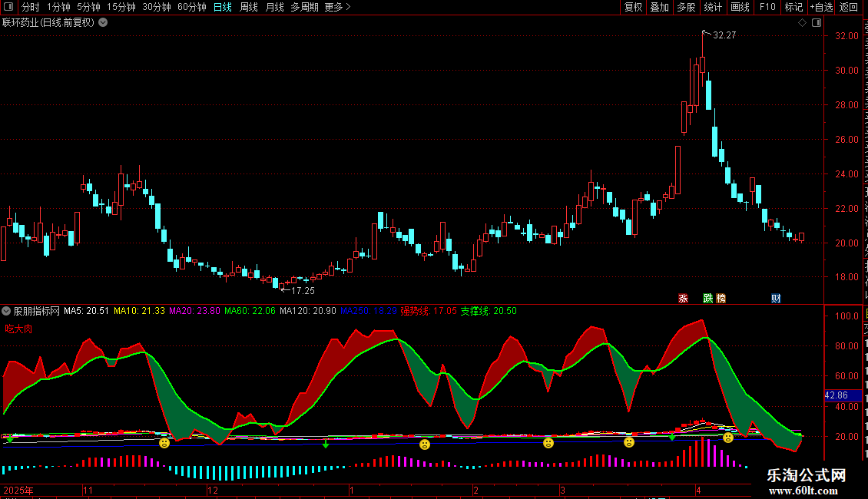
Task: Open F10 company info
Action: pyautogui.click(x=767, y=7)
